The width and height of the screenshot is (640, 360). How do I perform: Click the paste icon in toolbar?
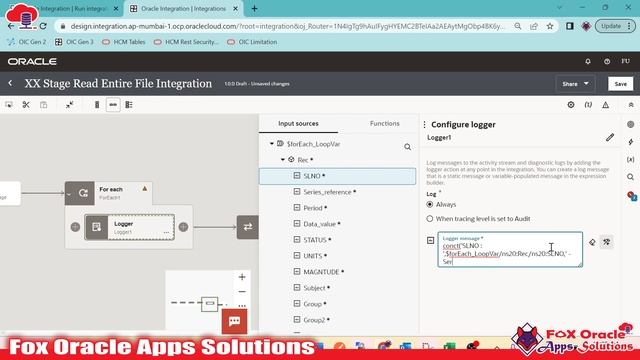[x=44, y=105]
